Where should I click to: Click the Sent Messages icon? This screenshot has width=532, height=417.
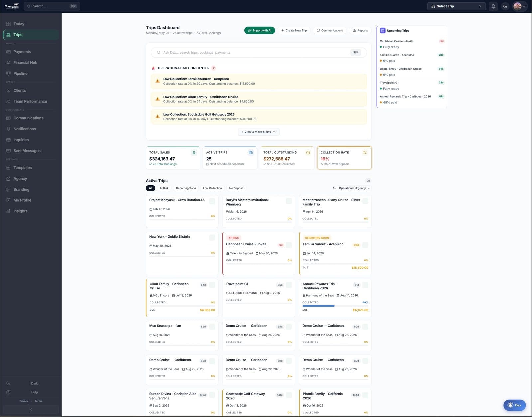(x=8, y=151)
